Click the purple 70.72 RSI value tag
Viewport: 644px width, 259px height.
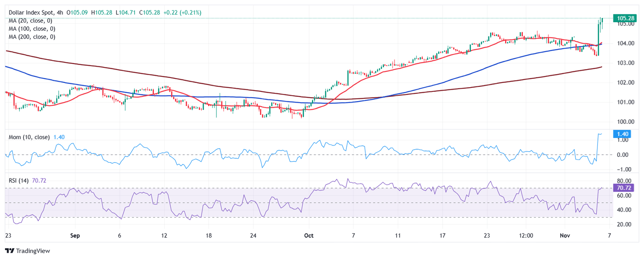(623, 188)
